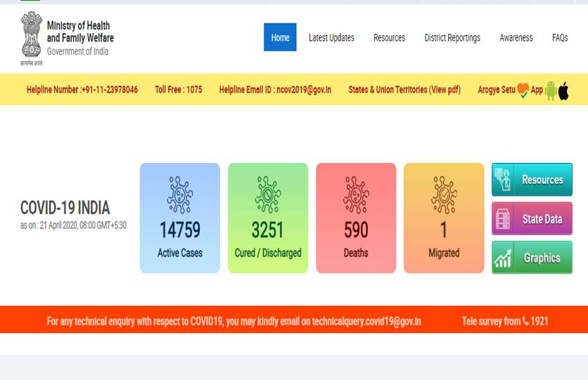
Task: Click the virus icon above Deaths count
Action: (356, 194)
